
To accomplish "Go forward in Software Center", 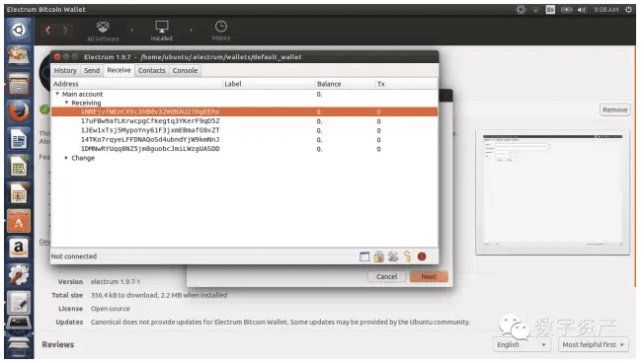I will tap(65, 30).
